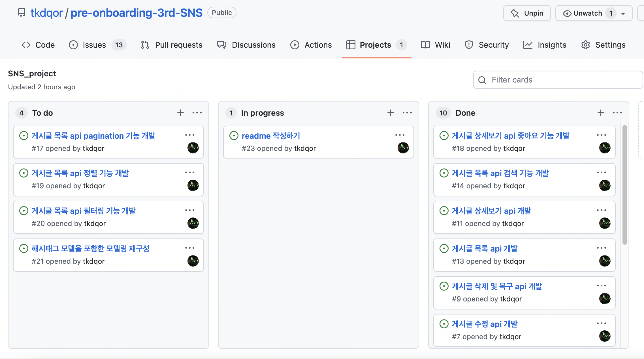Open the Insights tab
The image size is (644, 359).
tap(545, 45)
